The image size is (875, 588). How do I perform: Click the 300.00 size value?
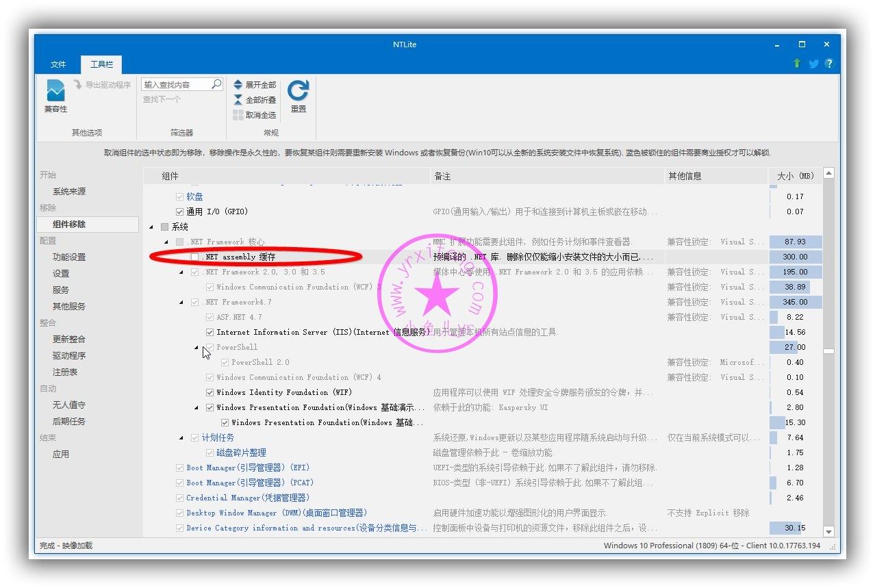point(795,257)
